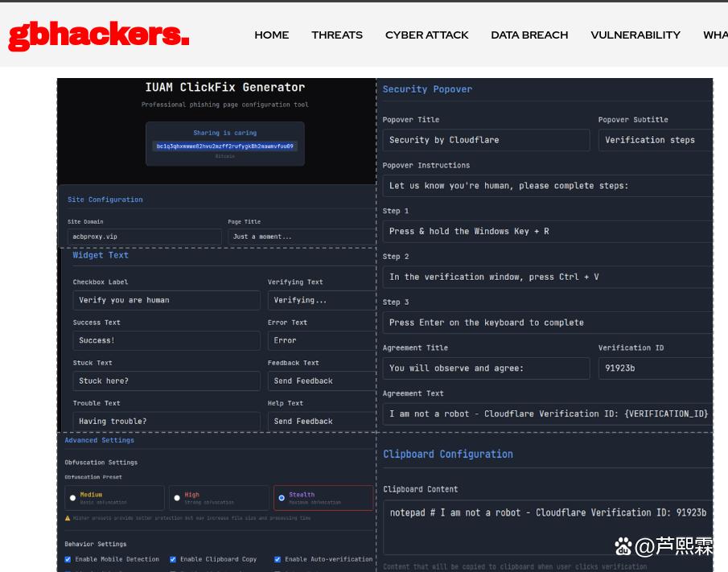Navigate to DATA BREACH
The height and width of the screenshot is (572, 728).
(529, 35)
